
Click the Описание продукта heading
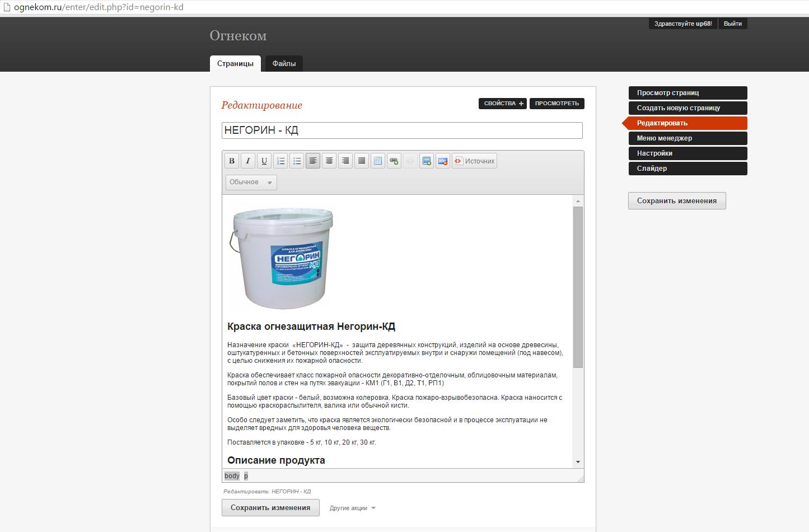pos(276,460)
